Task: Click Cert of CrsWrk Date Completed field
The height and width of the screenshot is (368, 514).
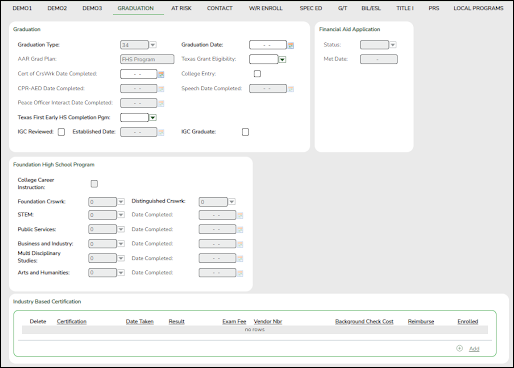Action: coord(138,74)
